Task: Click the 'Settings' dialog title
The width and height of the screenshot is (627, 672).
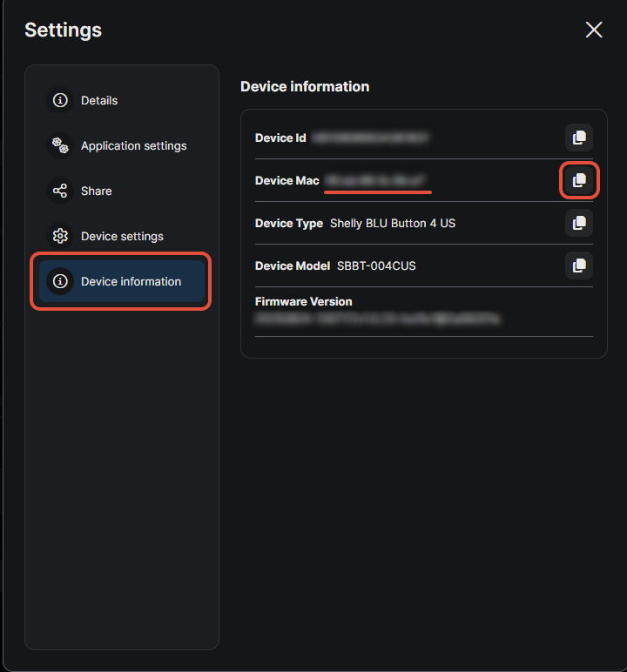Action: [x=63, y=30]
